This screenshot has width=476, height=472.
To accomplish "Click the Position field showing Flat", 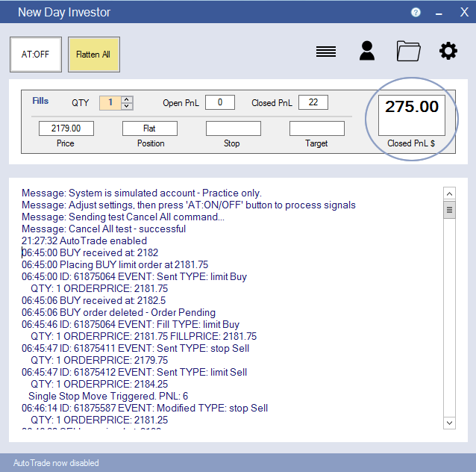I will 150,128.
